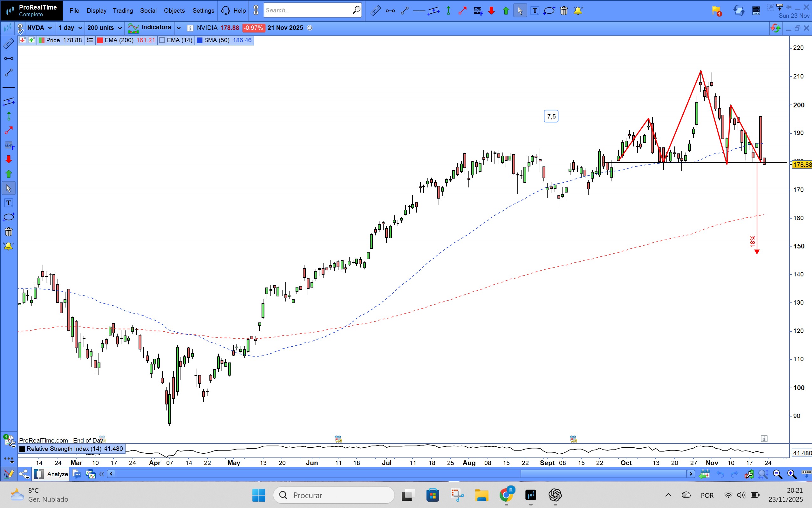The image size is (812, 508).
Task: Click the share icon in bottom toolbar
Action: [x=24, y=474]
